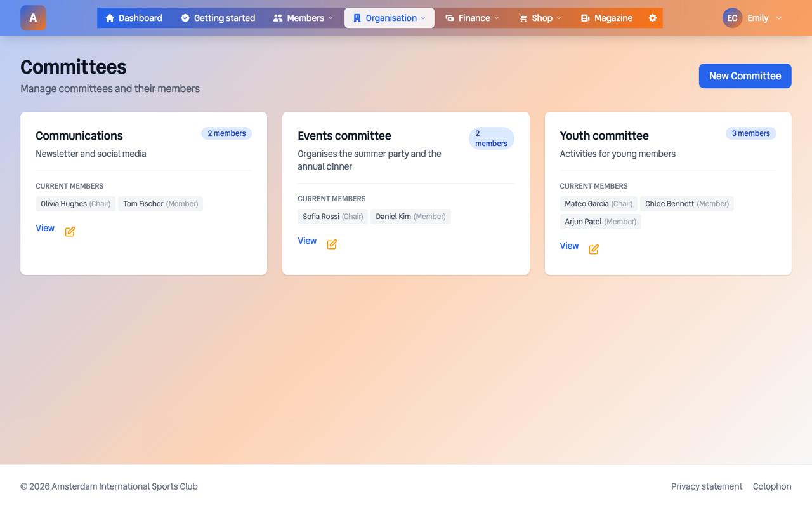The image size is (812, 508).
Task: Open the Getting started page
Action: 218,18
